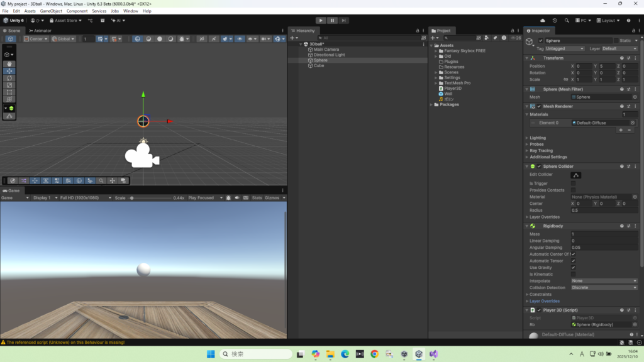Expand the Constraints section in Rigidbody
Screen dimensions: 644x362
pos(527,294)
